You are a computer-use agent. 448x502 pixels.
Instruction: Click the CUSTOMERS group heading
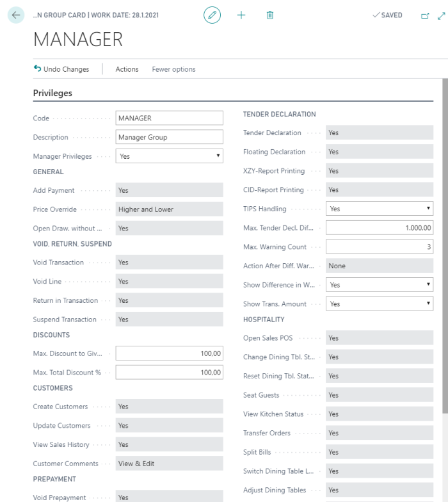52,388
